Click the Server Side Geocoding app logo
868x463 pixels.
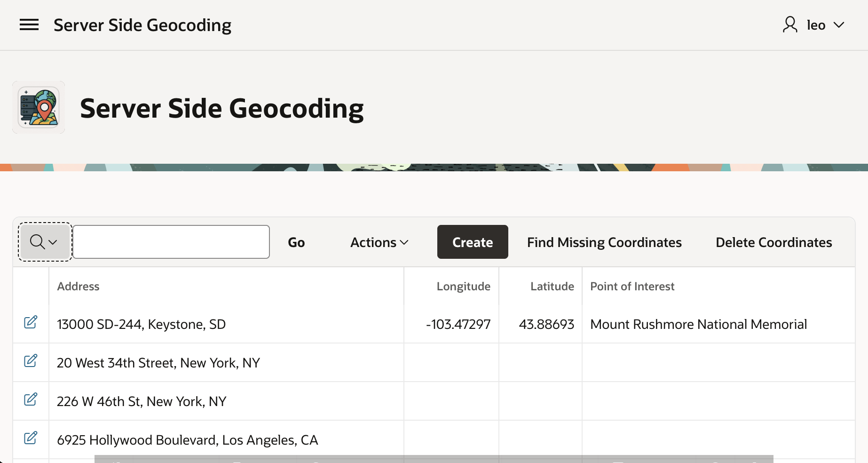click(x=39, y=108)
